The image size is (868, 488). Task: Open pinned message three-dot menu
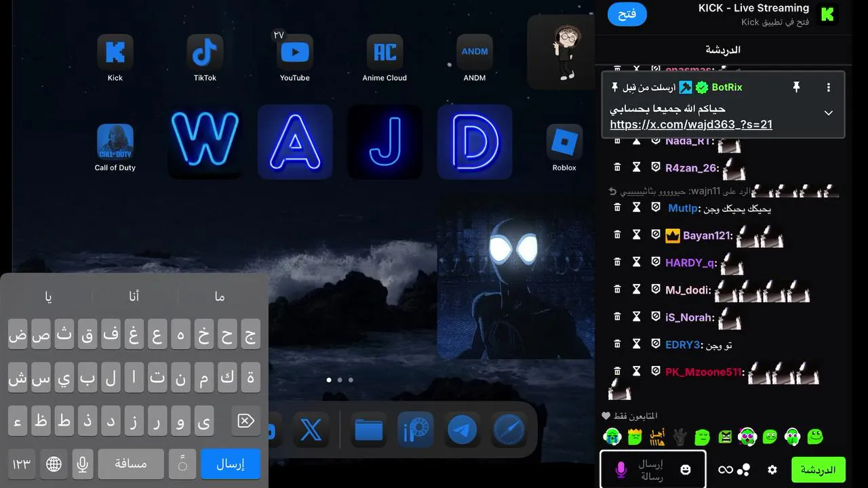(828, 87)
